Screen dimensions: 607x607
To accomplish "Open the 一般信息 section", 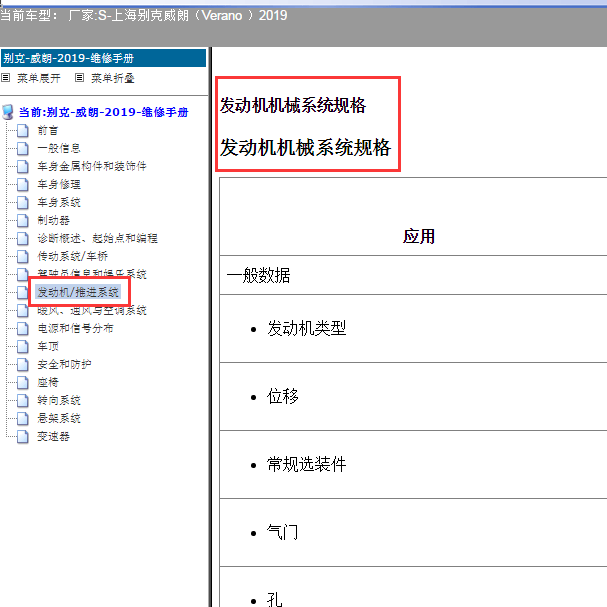I will 59,148.
